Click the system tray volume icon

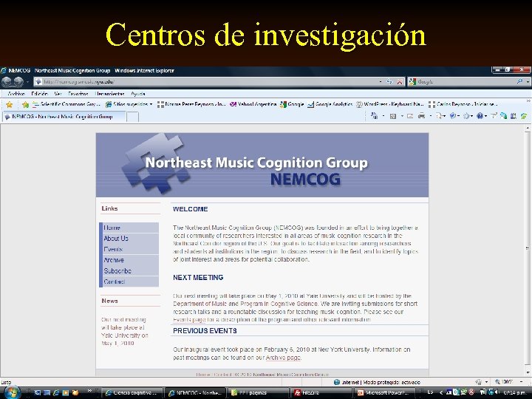497,392
